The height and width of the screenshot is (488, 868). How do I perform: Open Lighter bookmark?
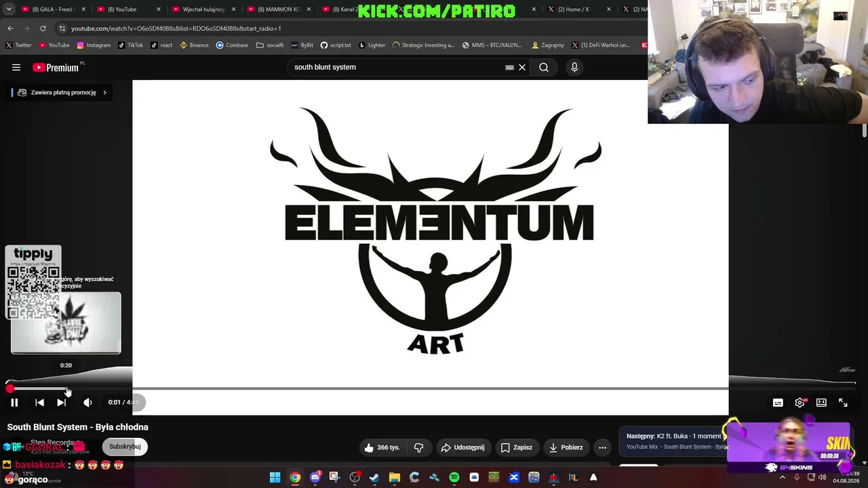[372, 45]
